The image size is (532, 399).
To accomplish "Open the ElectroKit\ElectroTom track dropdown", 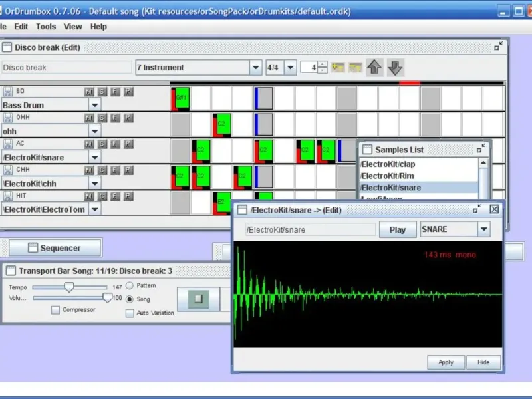I will (x=95, y=209).
